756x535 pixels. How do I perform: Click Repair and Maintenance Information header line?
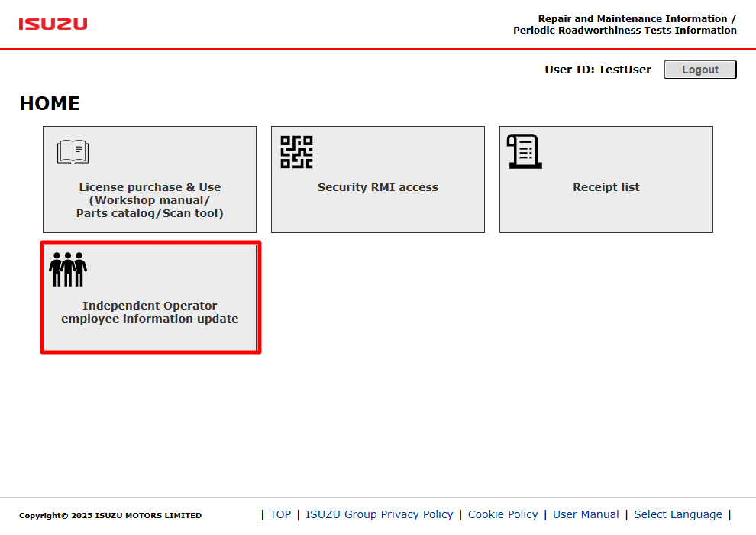click(x=637, y=19)
